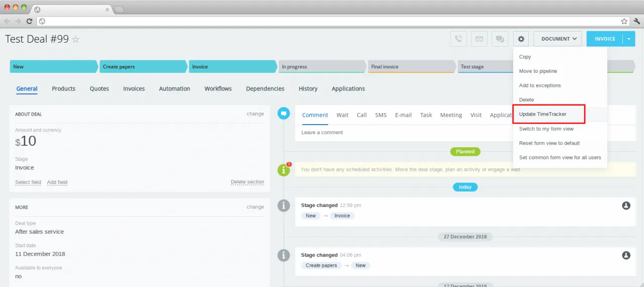
Task: Click the blue comment timeline icon
Action: [284, 114]
